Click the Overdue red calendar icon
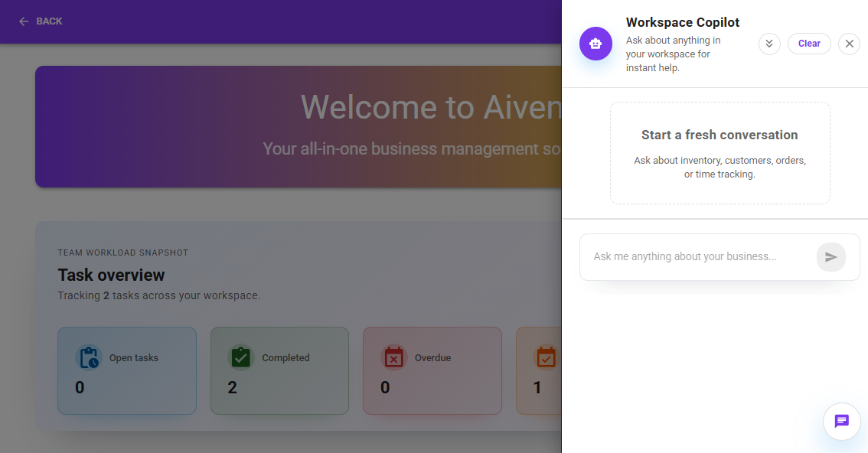The image size is (868, 453). coord(393,357)
